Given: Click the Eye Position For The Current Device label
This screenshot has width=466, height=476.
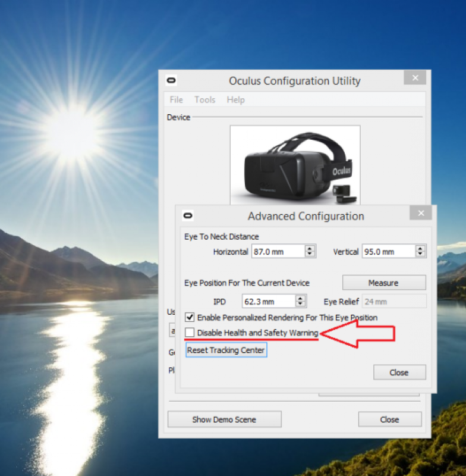Looking at the screenshot, I should tap(247, 283).
